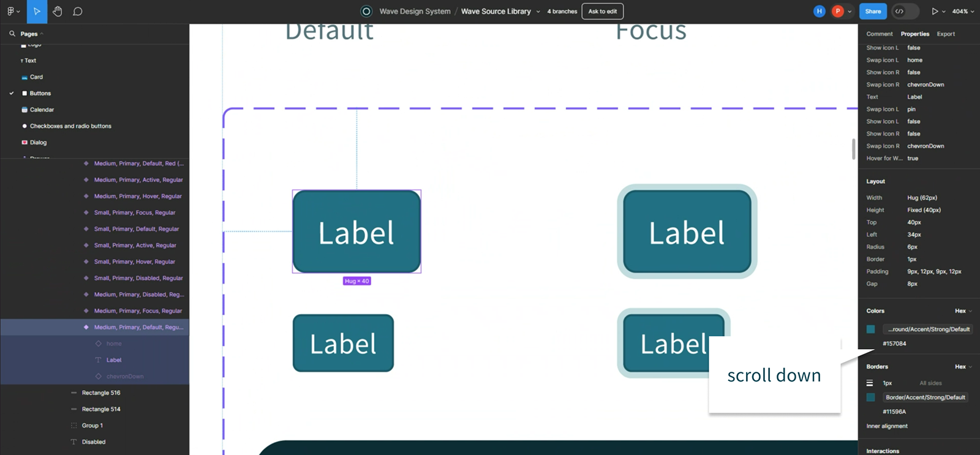The width and height of the screenshot is (980, 455).
Task: Click Wave Design System breadcrumb
Action: point(415,11)
